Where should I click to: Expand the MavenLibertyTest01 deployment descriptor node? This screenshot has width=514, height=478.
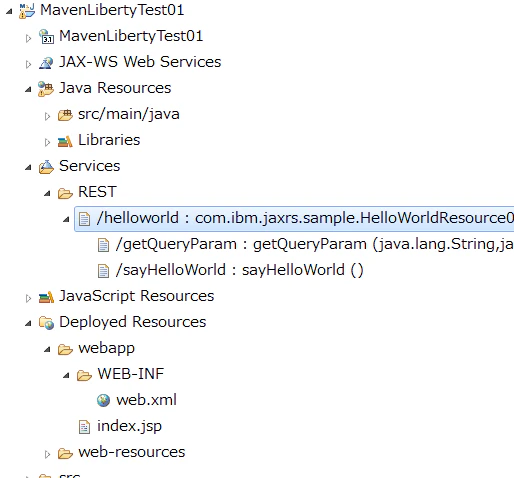click(28, 38)
